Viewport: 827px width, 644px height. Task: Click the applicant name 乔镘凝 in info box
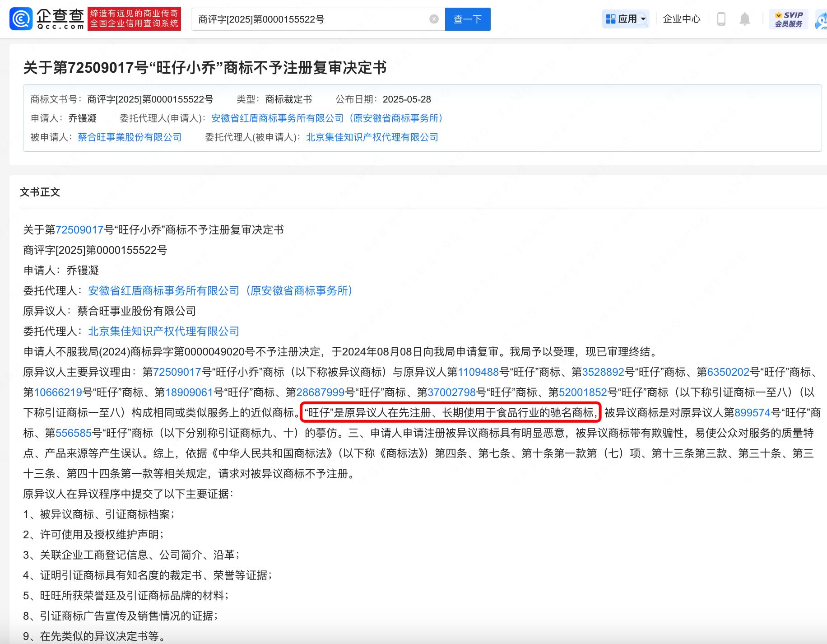tap(83, 118)
